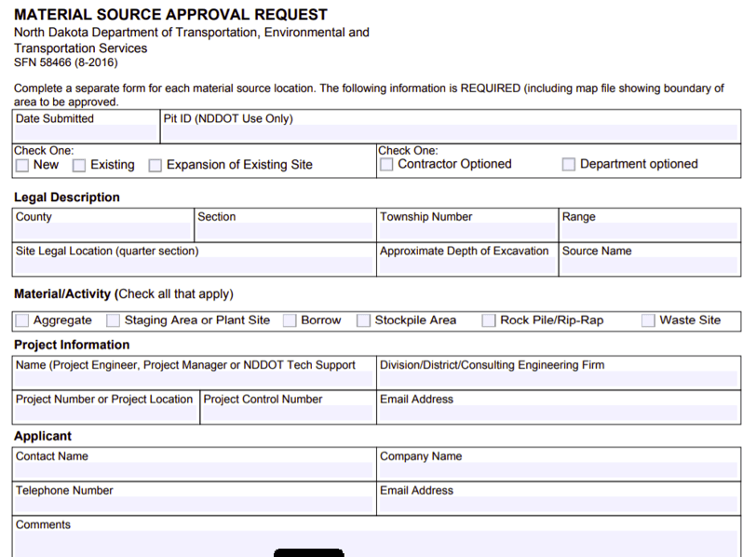Click the Project Control Number field
The height and width of the screenshot is (557, 756).
click(x=287, y=414)
